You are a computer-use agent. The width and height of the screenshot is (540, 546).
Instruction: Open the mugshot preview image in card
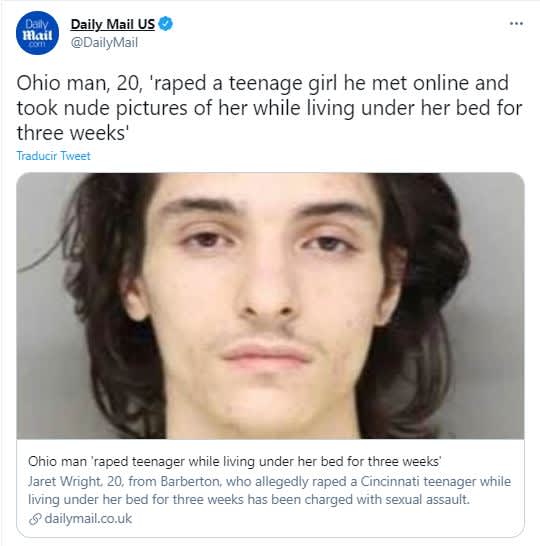(270, 306)
